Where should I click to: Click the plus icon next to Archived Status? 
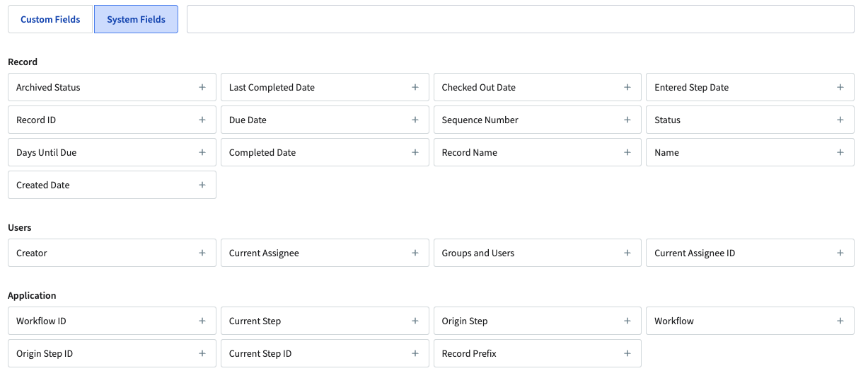[x=202, y=87]
